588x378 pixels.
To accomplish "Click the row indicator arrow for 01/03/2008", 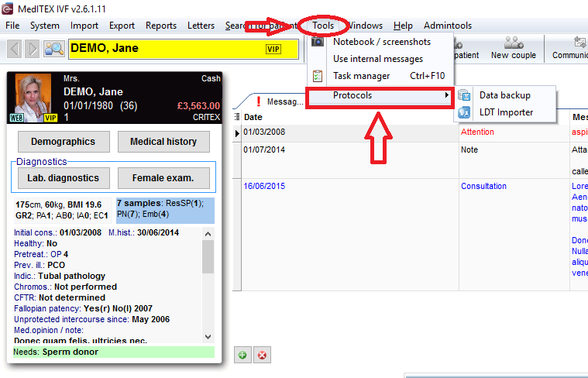I will pos(237,133).
